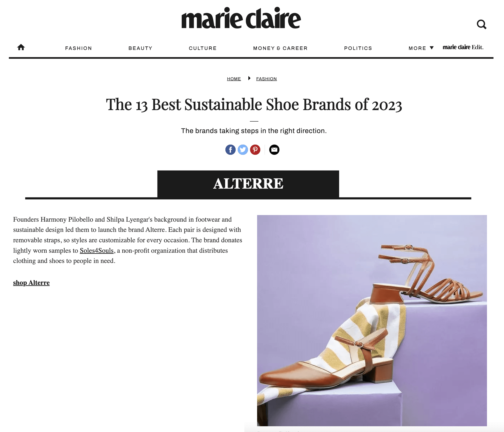Navigate to the Politics section
The image size is (504, 432).
pos(358,48)
